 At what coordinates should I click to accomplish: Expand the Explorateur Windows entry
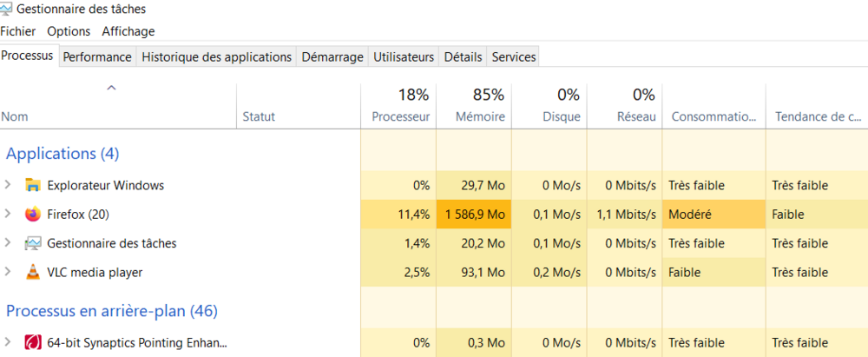[9, 185]
